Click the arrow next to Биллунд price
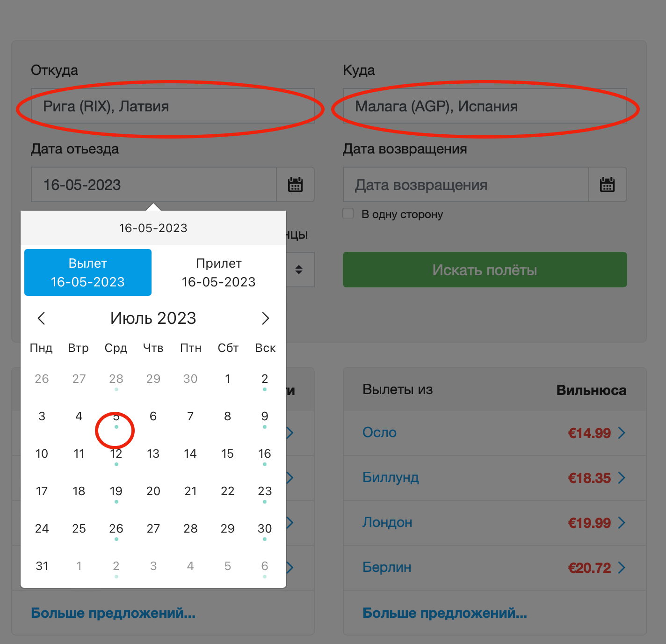The height and width of the screenshot is (644, 666). (622, 477)
